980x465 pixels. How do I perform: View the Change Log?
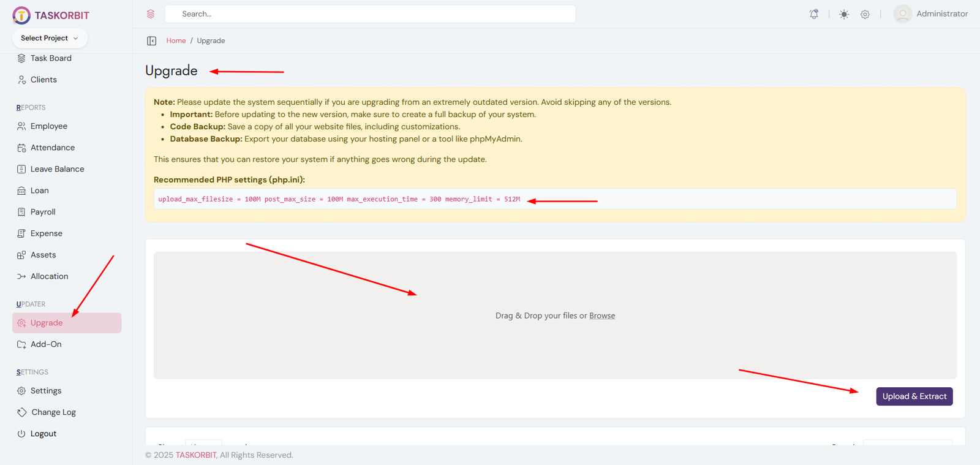pos(53,412)
